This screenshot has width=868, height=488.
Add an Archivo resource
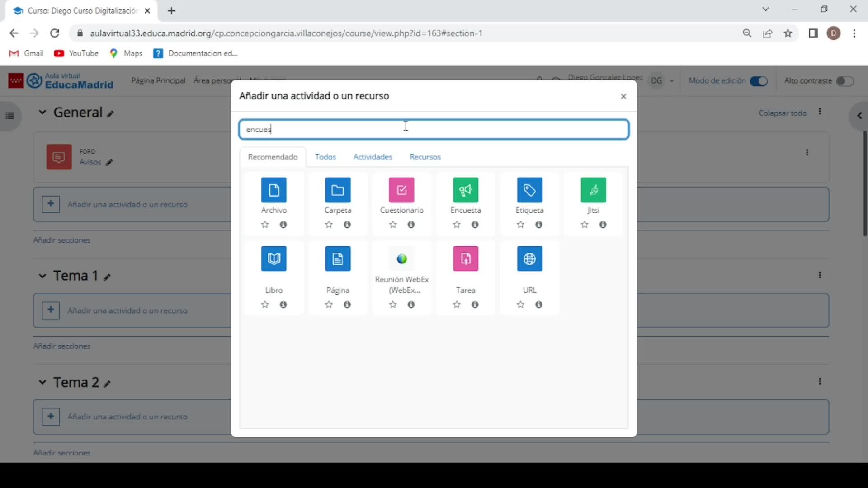coord(274,190)
